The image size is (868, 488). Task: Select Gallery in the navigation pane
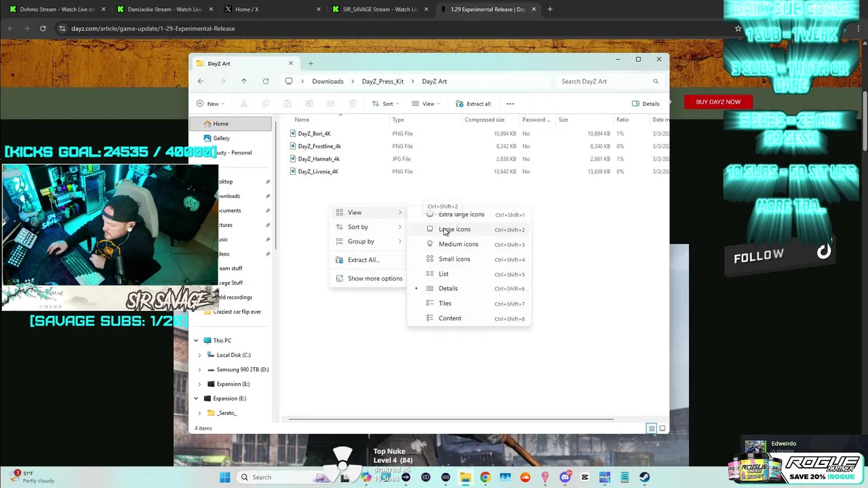pos(216,138)
